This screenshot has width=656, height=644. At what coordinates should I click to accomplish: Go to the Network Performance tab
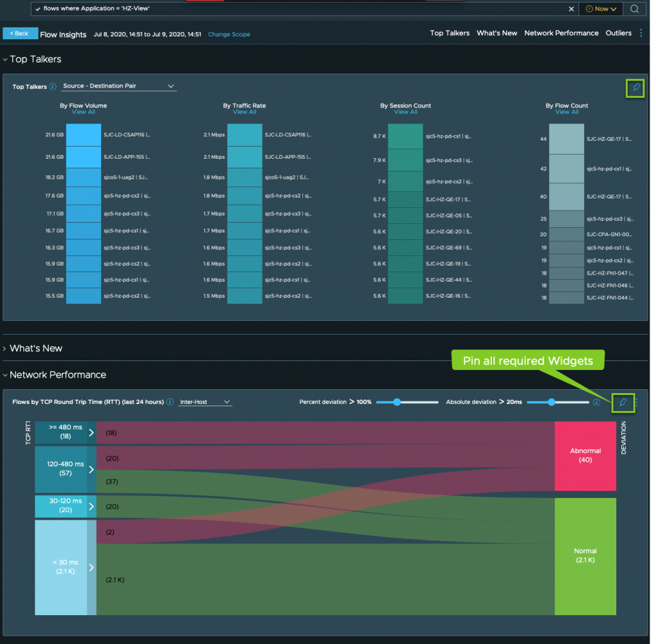coord(561,33)
